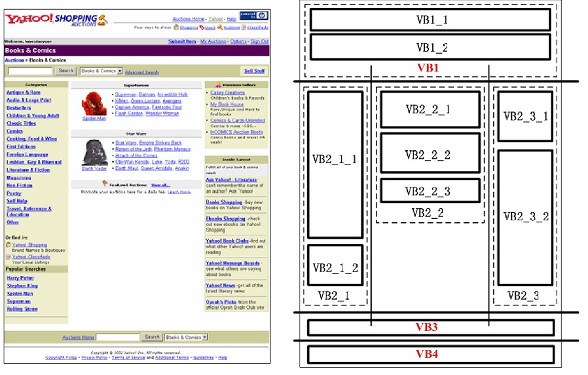
Task: Open Oprah's Picks link
Action: (x=221, y=302)
